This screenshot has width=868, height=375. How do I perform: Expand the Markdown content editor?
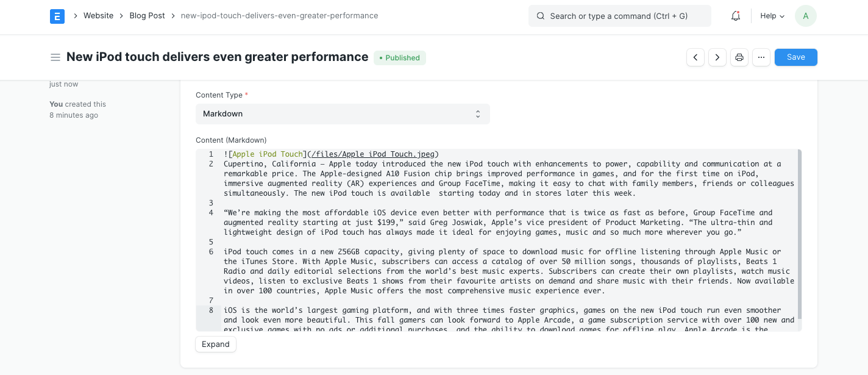click(x=215, y=344)
